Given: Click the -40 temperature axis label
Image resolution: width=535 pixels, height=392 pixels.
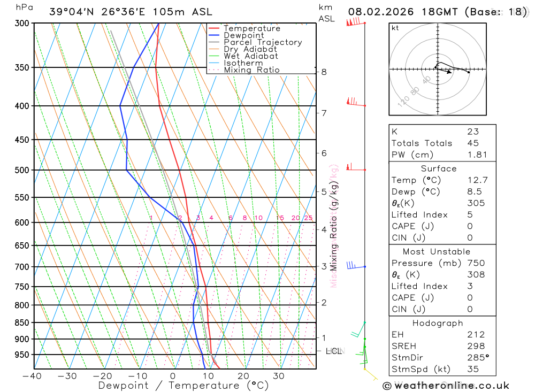Looking at the screenshot, I should [32, 376].
